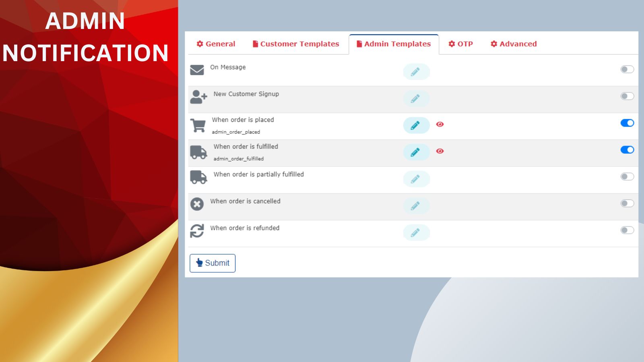The width and height of the screenshot is (644, 362).
Task: Click the 'When order is refunded' label
Action: click(x=245, y=228)
